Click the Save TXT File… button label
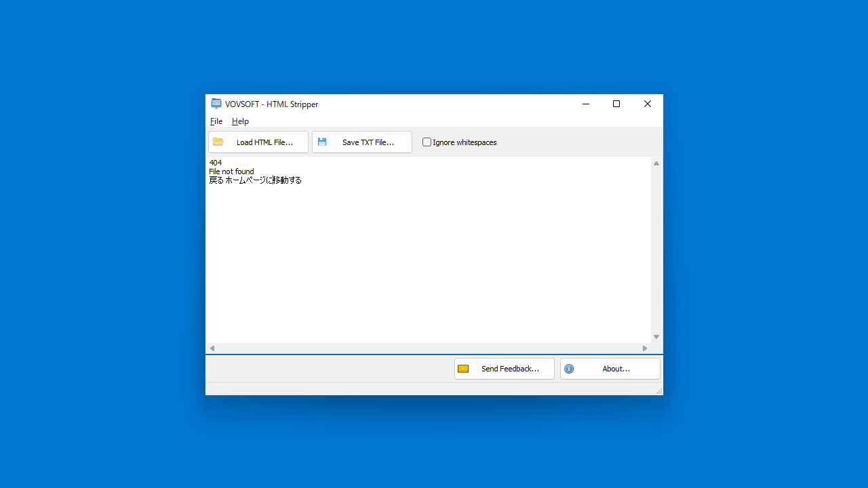Screen dimensions: 868x488 coord(368,142)
